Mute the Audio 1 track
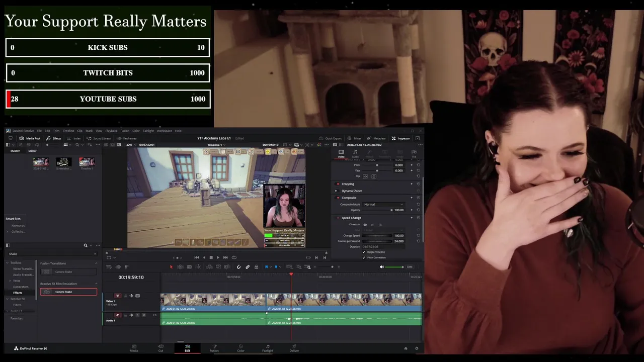This screenshot has height=362, width=644. click(144, 315)
